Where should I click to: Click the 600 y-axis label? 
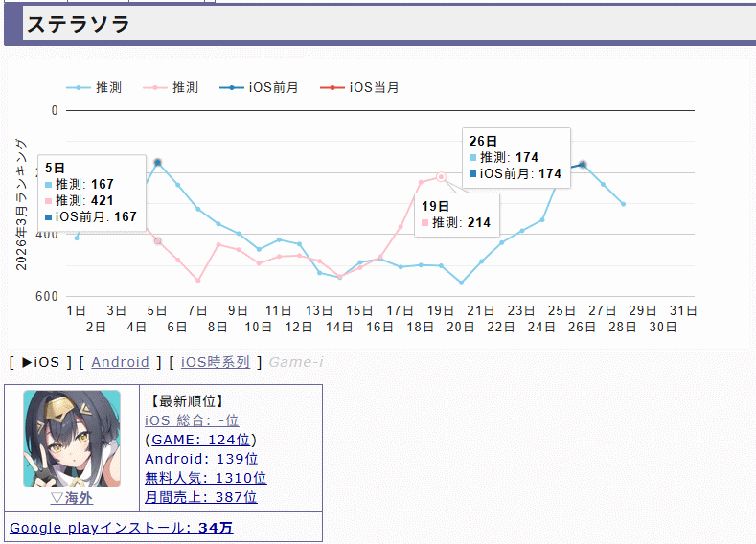pyautogui.click(x=47, y=296)
